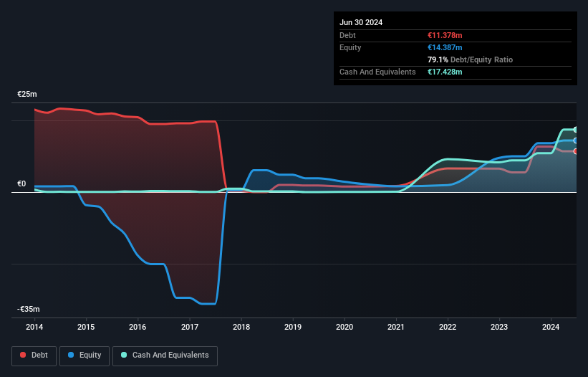
Task: Click the 2016 x-axis label
Action: 138,327
